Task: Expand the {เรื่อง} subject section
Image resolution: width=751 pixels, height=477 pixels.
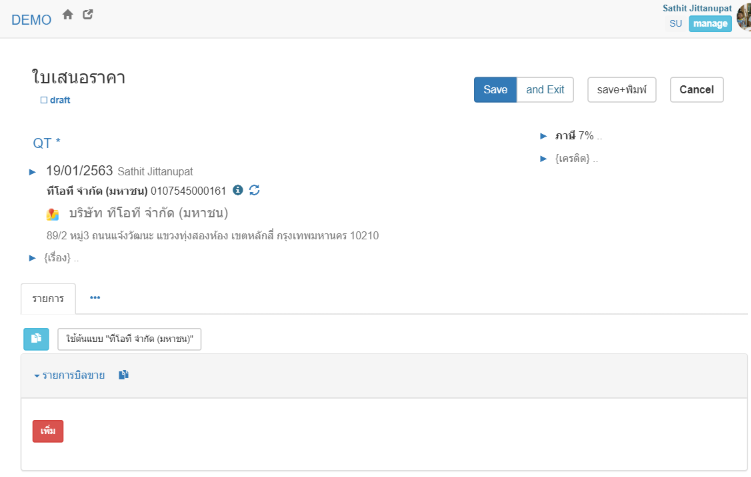Action: coord(33,258)
